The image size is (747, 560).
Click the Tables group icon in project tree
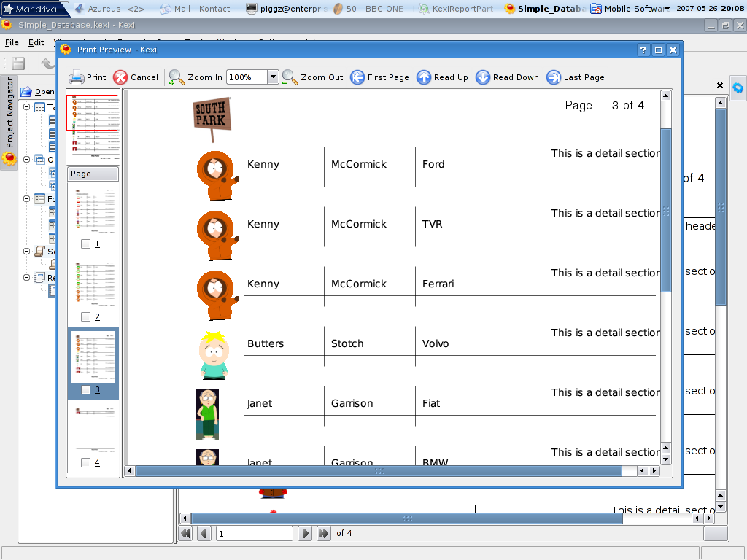pos(40,107)
